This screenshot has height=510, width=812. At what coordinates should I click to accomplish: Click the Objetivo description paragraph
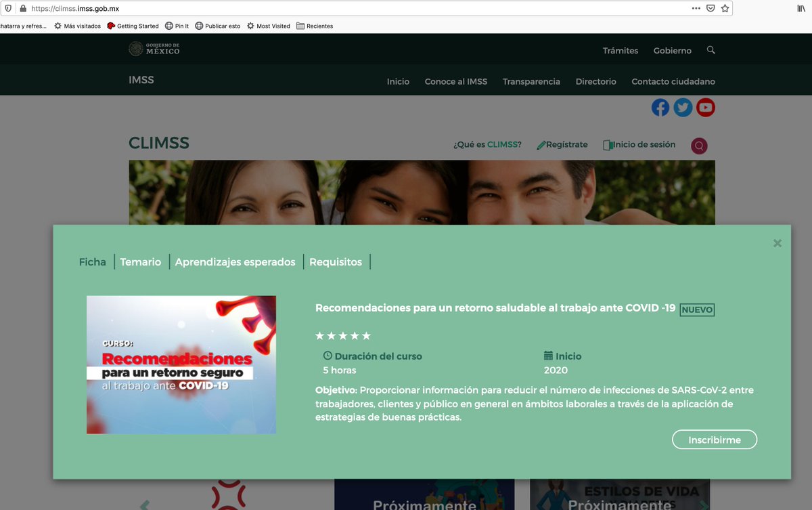click(x=535, y=404)
